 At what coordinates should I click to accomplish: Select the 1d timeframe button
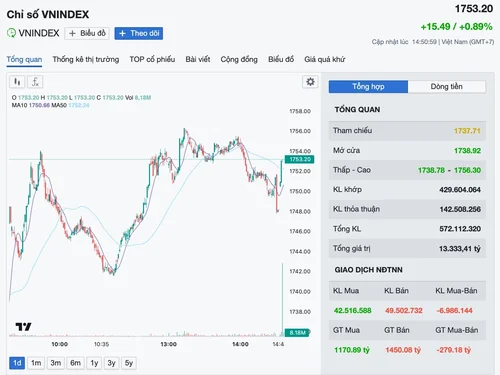click(x=17, y=363)
